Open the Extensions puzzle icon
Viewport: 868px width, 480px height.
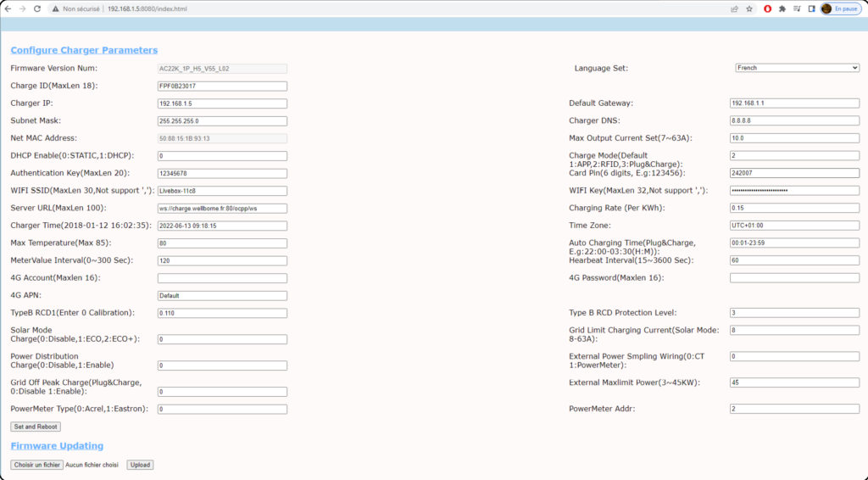point(782,8)
